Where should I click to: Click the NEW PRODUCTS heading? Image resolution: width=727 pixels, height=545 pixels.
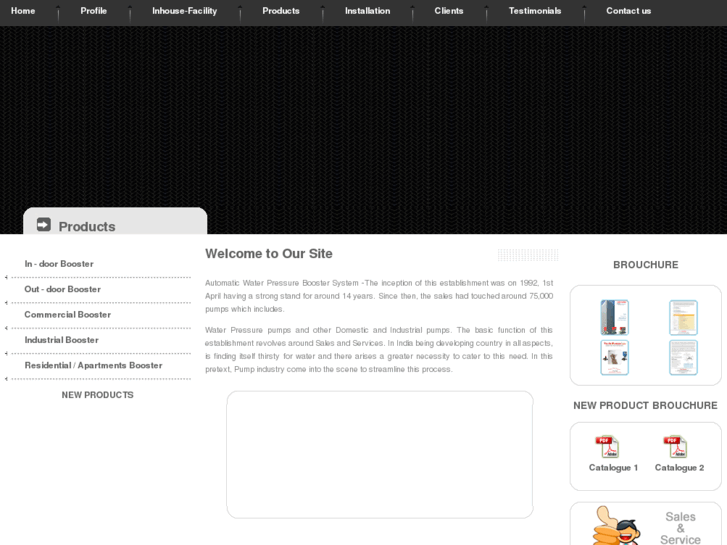pyautogui.click(x=97, y=395)
